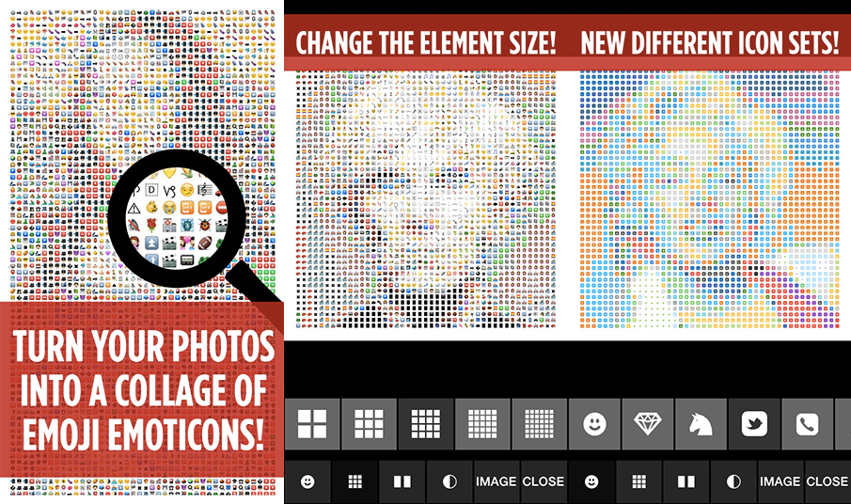Open colorful app-icon collage under New Different Icon Sets
Image resolution: width=851 pixels, height=504 pixels.
(x=709, y=199)
